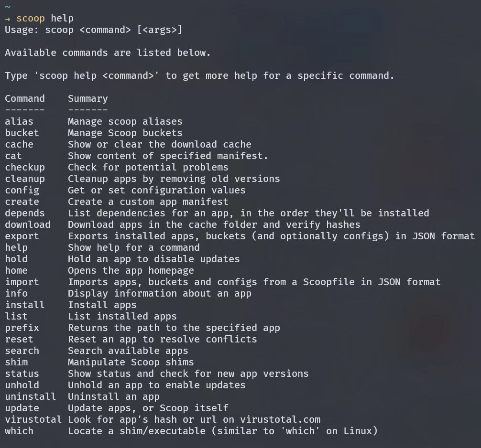
Task: Click the 'virustotal' command name
Action: pos(33,420)
